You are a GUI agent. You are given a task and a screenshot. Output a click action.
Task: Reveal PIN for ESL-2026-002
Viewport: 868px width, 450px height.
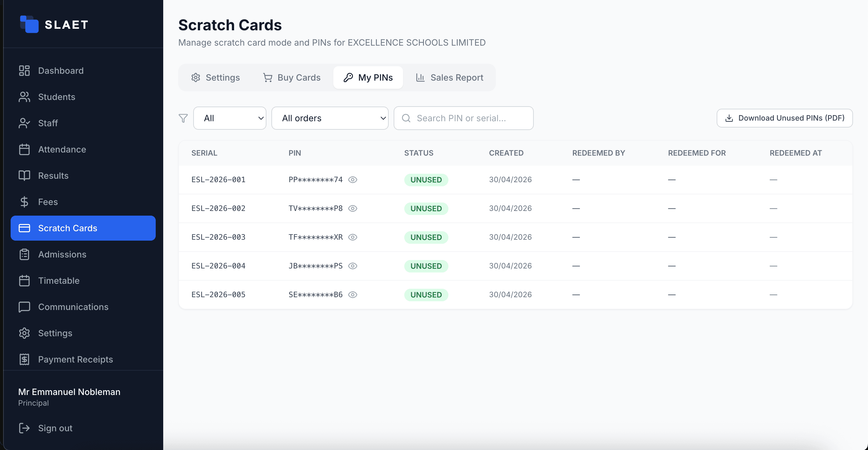353,208
